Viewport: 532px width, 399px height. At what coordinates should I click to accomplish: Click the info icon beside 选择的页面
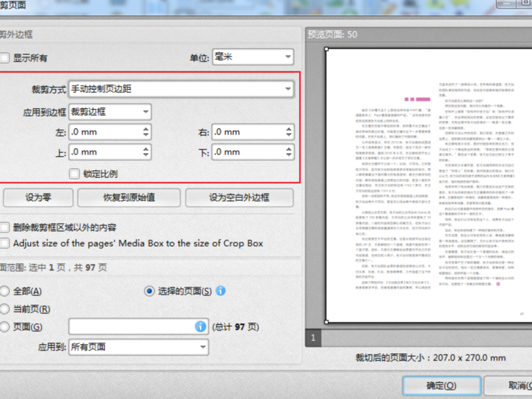point(220,291)
